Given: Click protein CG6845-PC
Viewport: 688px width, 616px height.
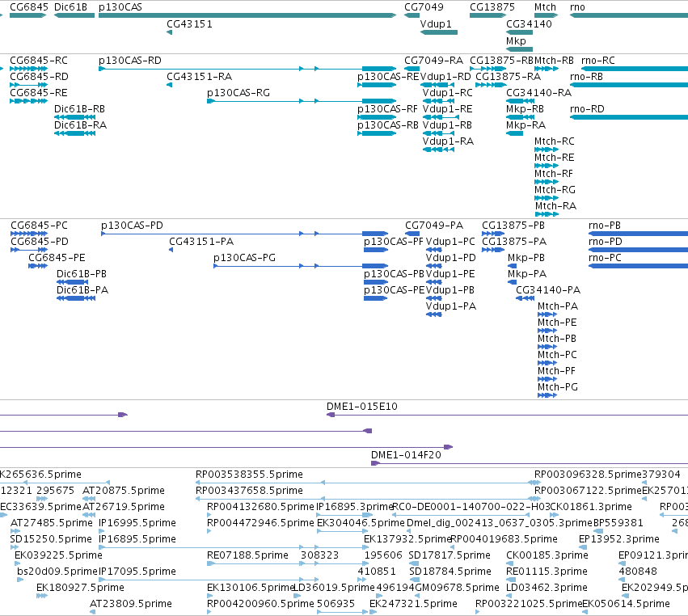Looking at the screenshot, I should pyautogui.click(x=39, y=226).
